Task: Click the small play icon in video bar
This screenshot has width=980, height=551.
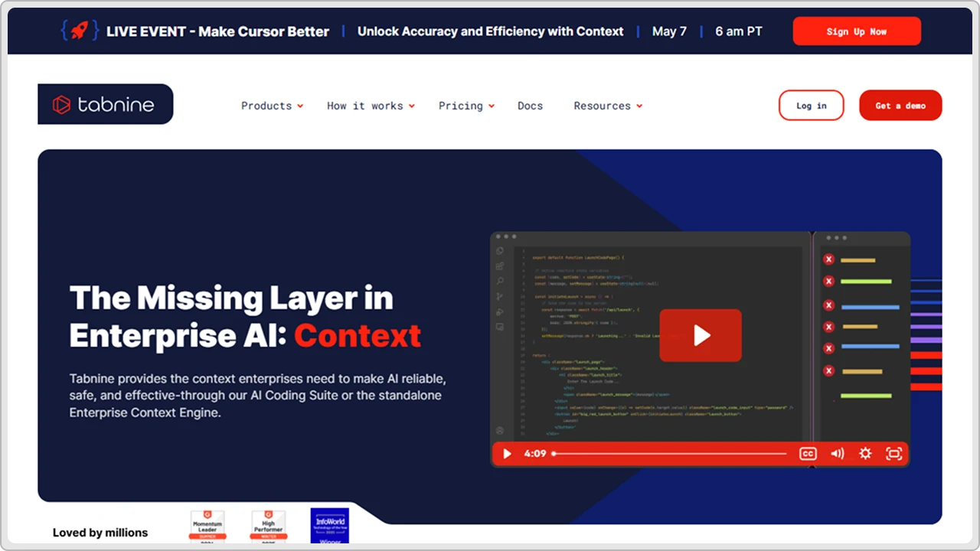Action: click(x=507, y=454)
